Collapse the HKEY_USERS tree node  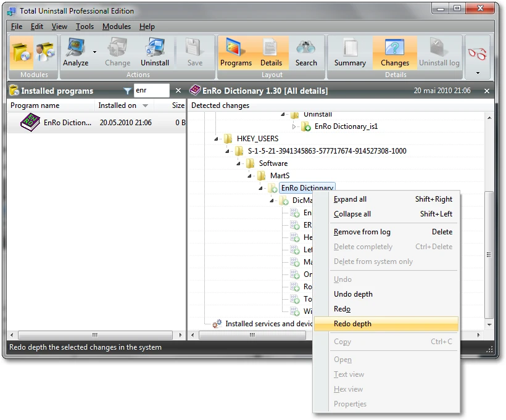216,139
